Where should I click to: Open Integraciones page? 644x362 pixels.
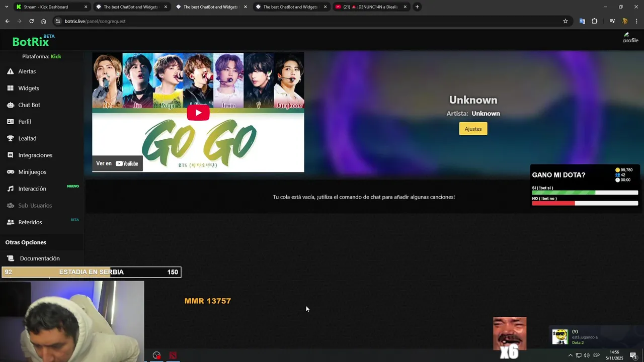pyautogui.click(x=35, y=155)
